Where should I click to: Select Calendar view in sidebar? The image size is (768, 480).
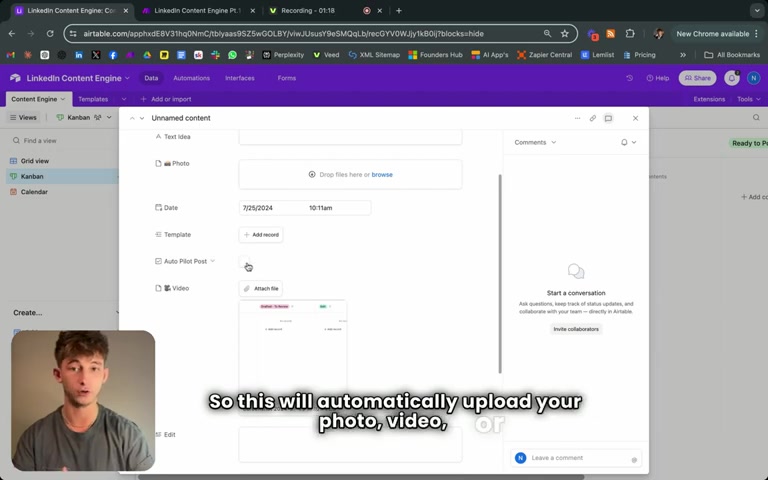pos(34,192)
